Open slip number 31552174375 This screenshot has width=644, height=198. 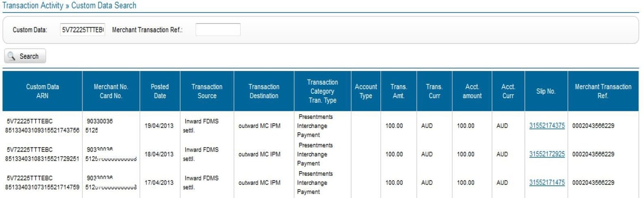(547, 126)
